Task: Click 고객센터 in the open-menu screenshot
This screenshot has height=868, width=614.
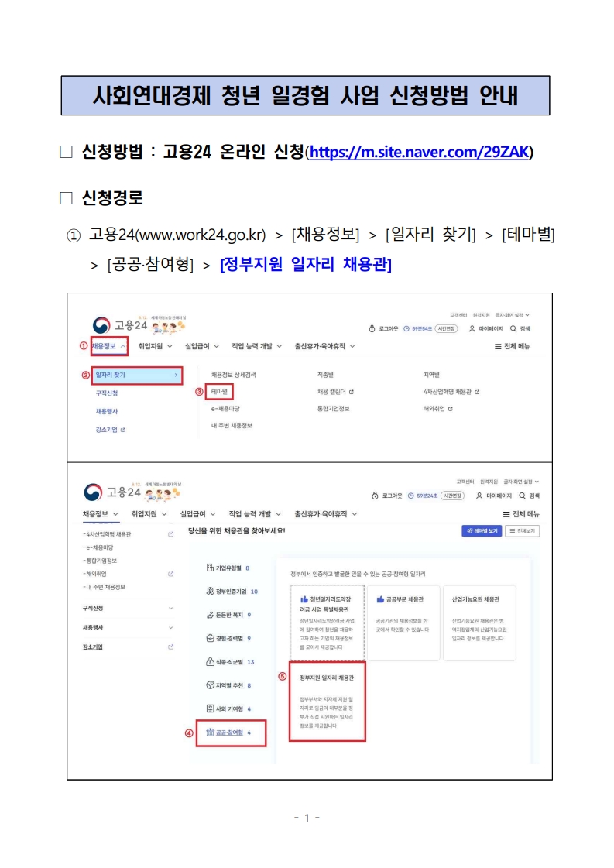Action: coord(458,315)
